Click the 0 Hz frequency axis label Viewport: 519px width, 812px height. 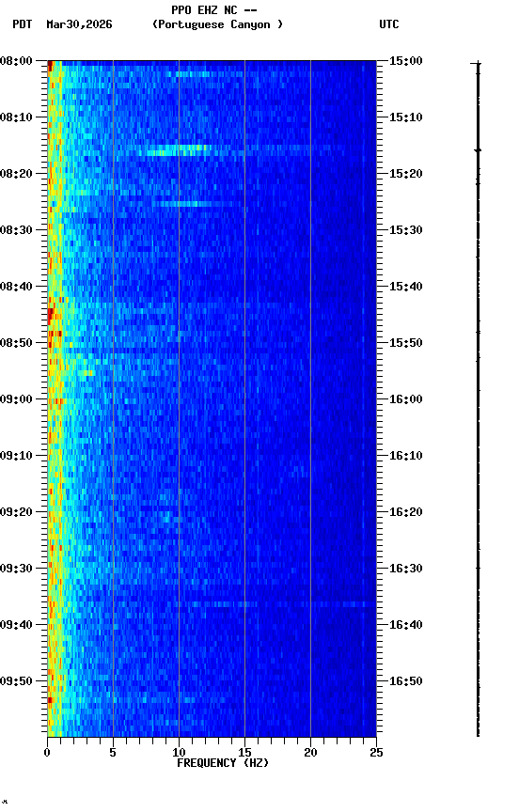point(47,753)
